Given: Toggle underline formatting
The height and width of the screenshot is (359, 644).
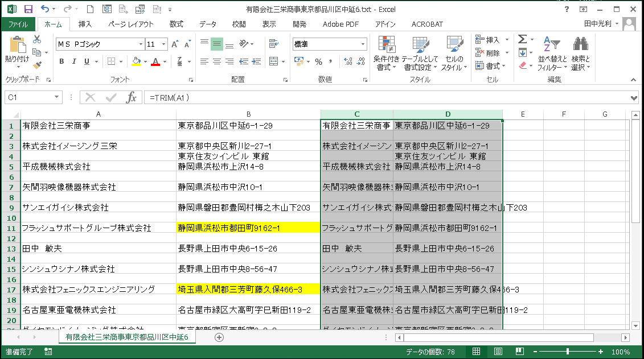Looking at the screenshot, I should point(87,61).
